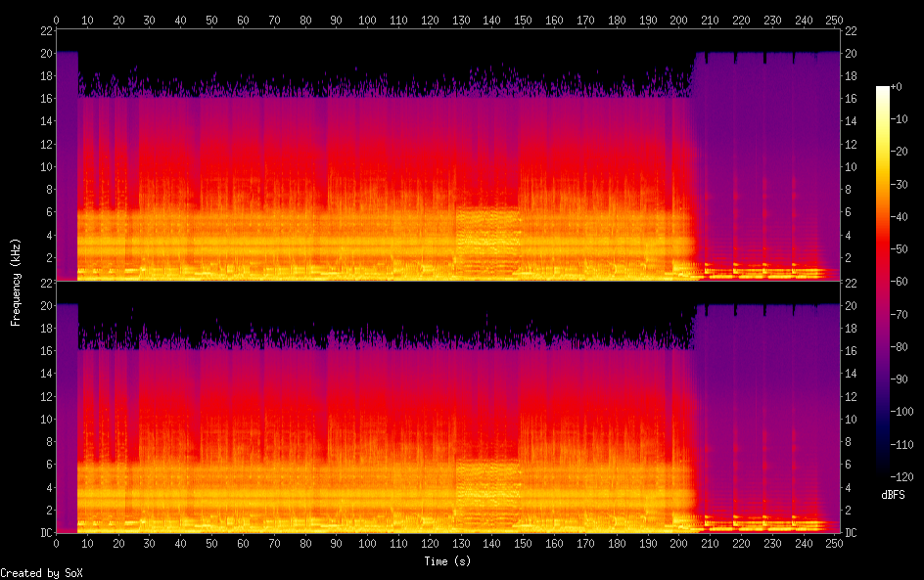Select the "-50" color scale value
This screenshot has height=580, width=924.
900,249
